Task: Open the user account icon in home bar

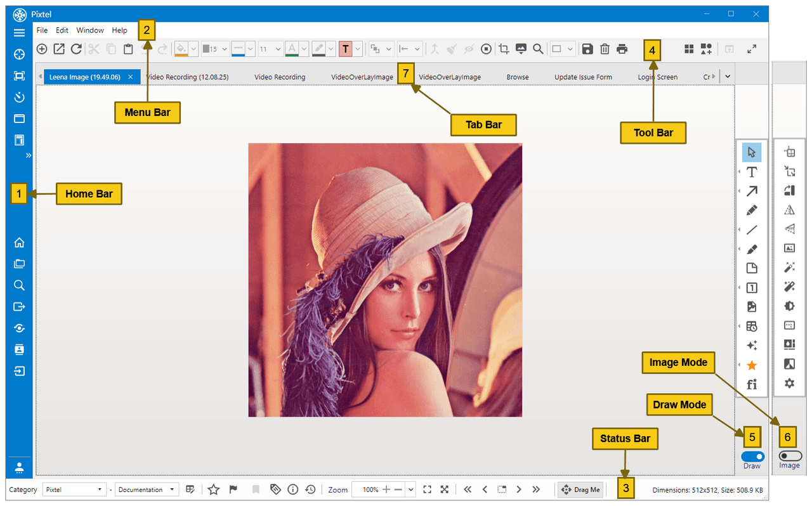Action: [x=19, y=467]
